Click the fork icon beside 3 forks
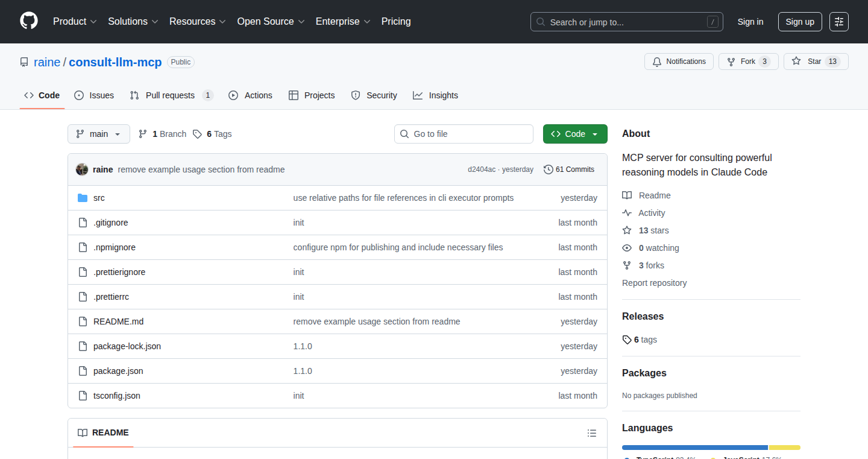The image size is (868, 459). click(x=627, y=265)
